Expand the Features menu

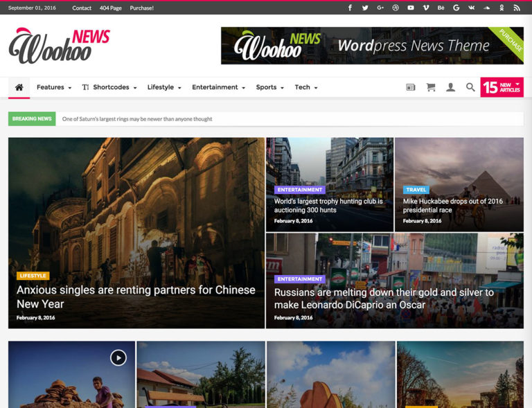[x=54, y=87]
